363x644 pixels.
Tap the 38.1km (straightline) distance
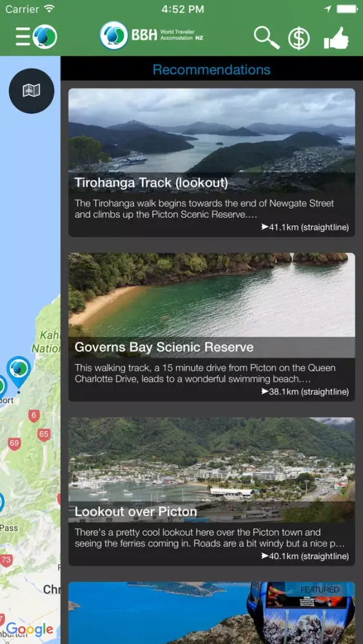pos(304,392)
